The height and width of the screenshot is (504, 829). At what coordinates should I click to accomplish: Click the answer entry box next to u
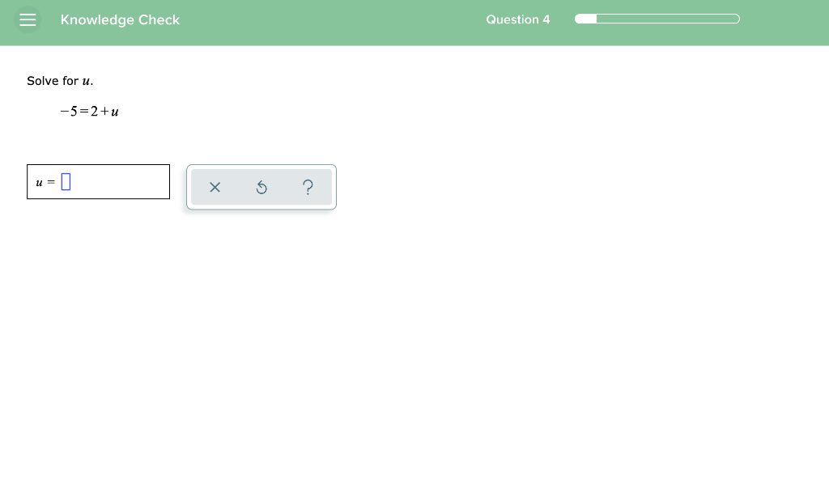(x=97, y=181)
